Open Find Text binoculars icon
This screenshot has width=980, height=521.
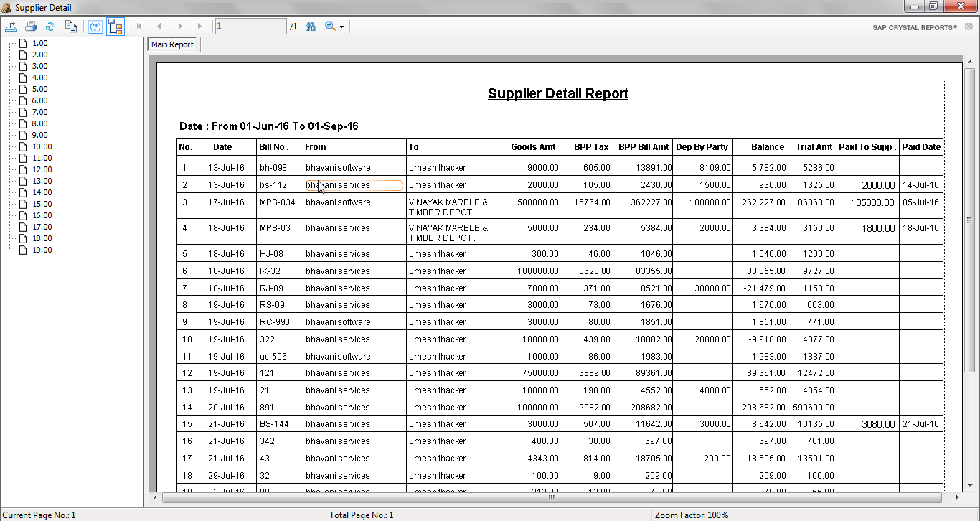[311, 27]
